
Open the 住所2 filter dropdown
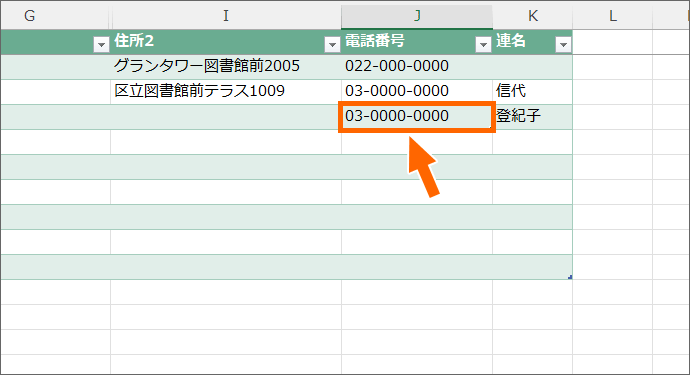coord(332,44)
